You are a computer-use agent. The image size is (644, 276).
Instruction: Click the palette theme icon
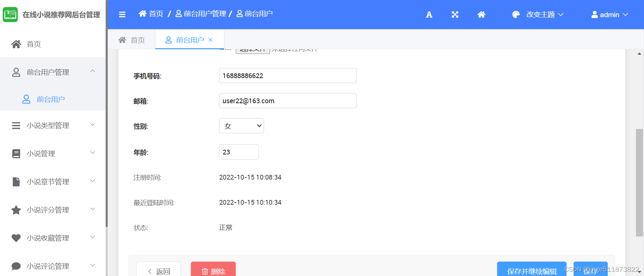(x=516, y=14)
